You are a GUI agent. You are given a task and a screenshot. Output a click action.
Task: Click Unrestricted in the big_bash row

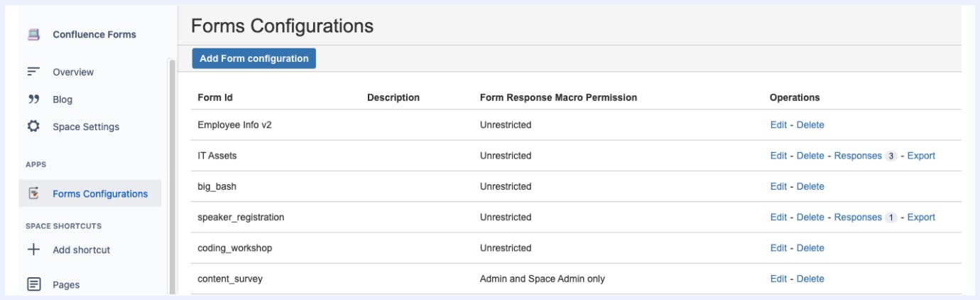(x=506, y=186)
